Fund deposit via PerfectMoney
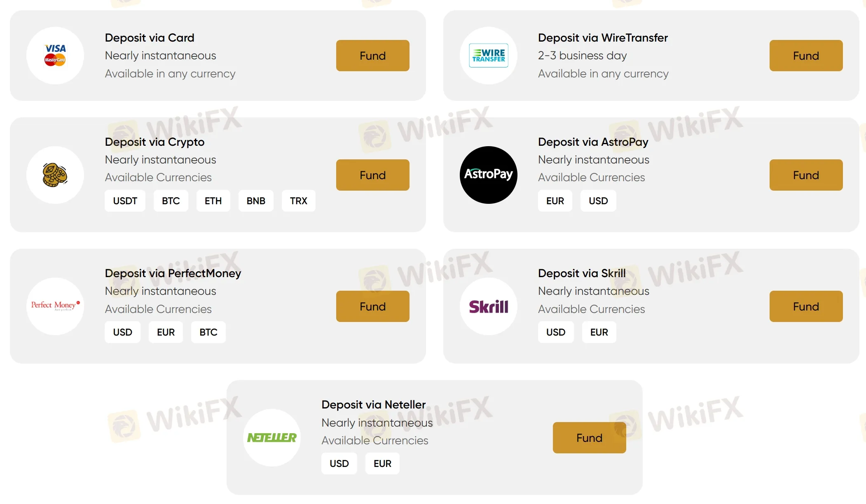Viewport: 866px width, 504px height. [373, 306]
